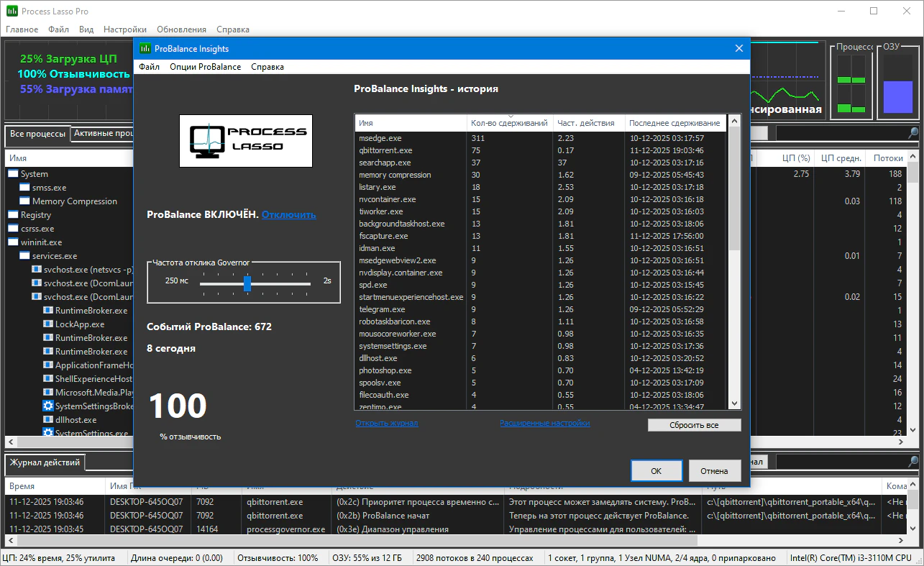Click the Открыть журнал link
The image size is (924, 566).
[386, 424]
